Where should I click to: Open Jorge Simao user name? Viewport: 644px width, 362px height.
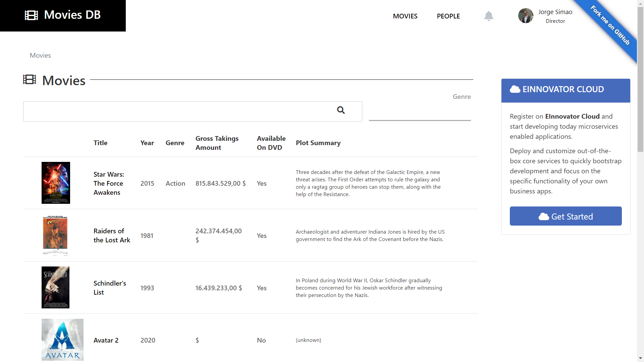tap(555, 12)
